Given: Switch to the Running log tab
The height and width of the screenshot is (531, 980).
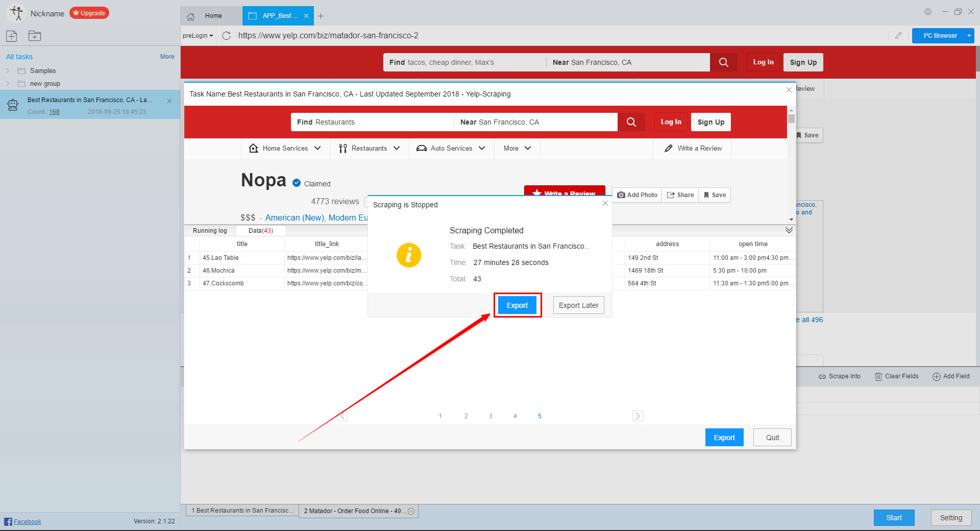Looking at the screenshot, I should [209, 230].
